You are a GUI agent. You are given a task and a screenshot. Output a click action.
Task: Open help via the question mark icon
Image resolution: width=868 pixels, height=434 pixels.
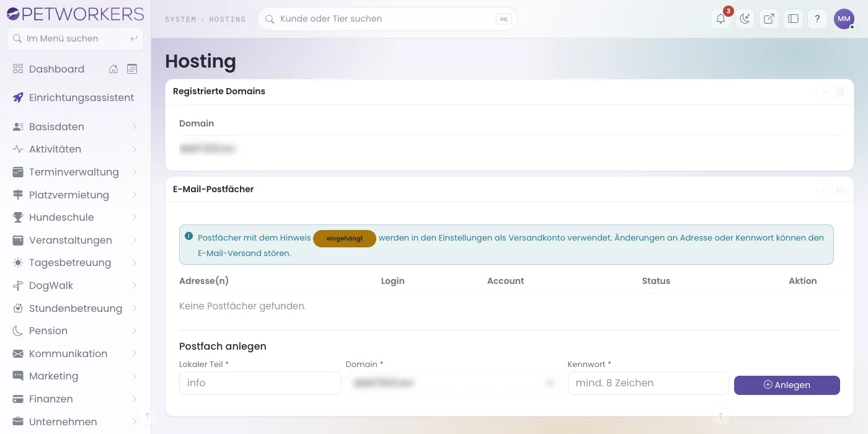point(817,19)
